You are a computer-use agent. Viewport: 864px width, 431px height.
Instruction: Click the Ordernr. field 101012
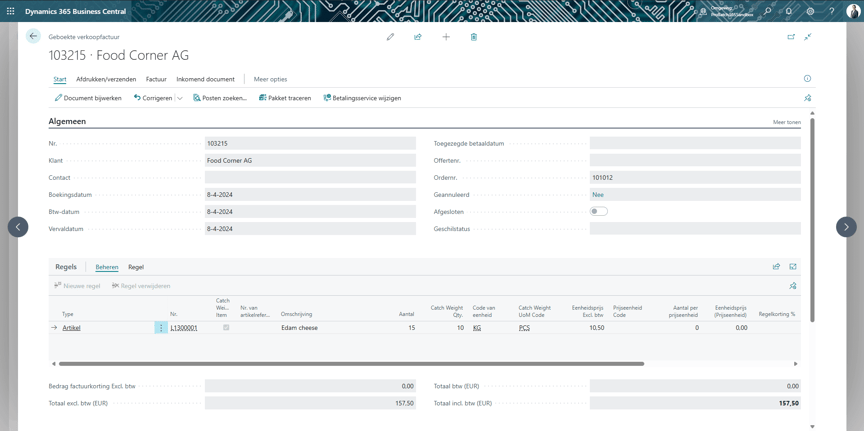pos(695,177)
